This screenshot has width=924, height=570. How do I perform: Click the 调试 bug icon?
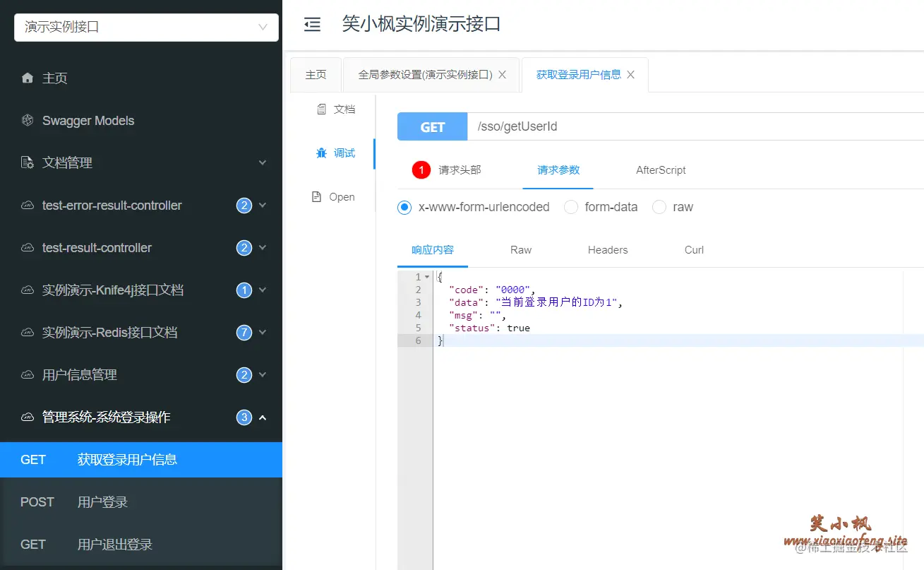click(322, 153)
